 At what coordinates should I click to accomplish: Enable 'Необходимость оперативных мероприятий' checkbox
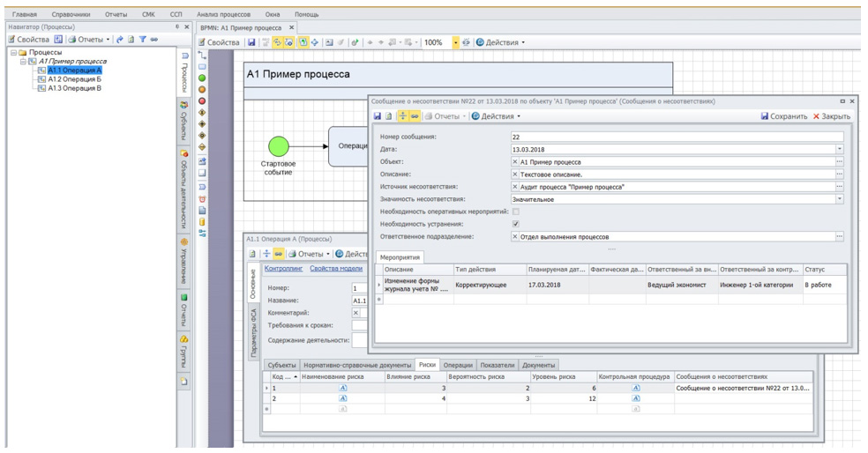pyautogui.click(x=516, y=212)
